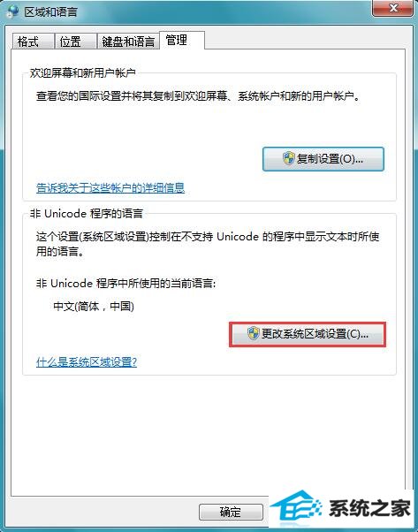Open 更改系统区域设置(C)... button
Image resolution: width=418 pixels, height=532 pixels.
(308, 334)
